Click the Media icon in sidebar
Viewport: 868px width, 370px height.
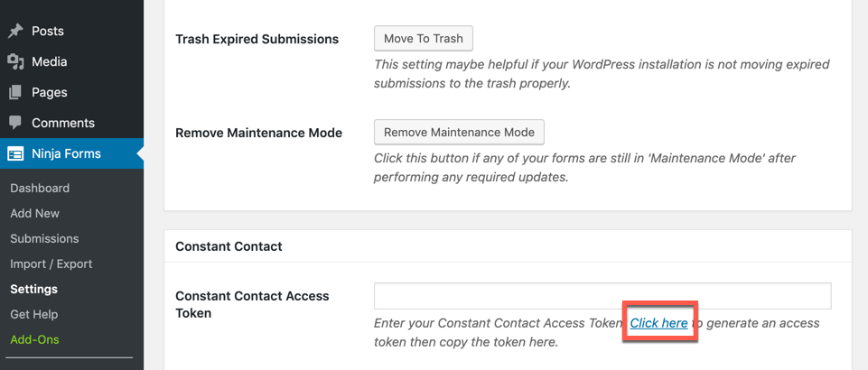[15, 61]
